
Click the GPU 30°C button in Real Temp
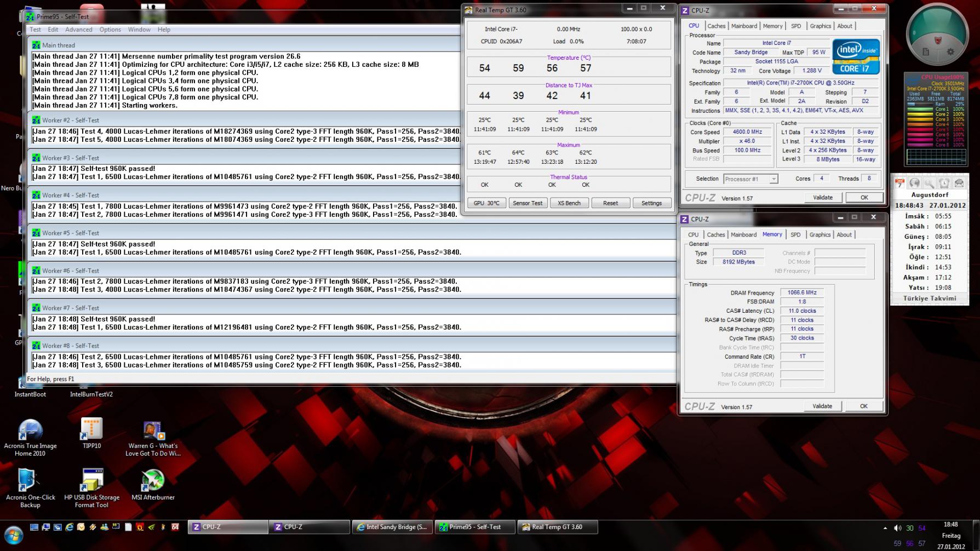point(486,203)
